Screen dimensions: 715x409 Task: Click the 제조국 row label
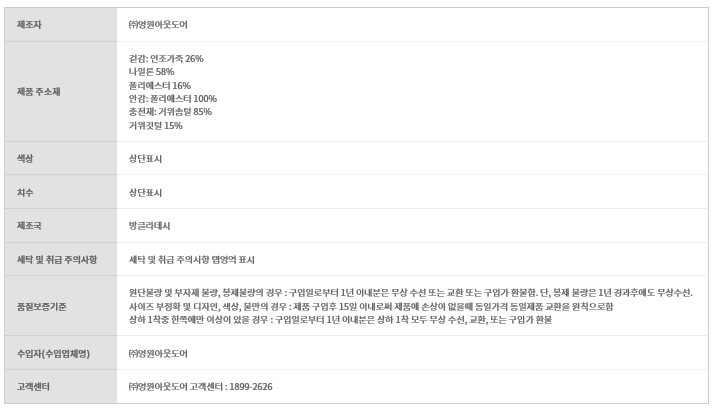[x=29, y=226]
